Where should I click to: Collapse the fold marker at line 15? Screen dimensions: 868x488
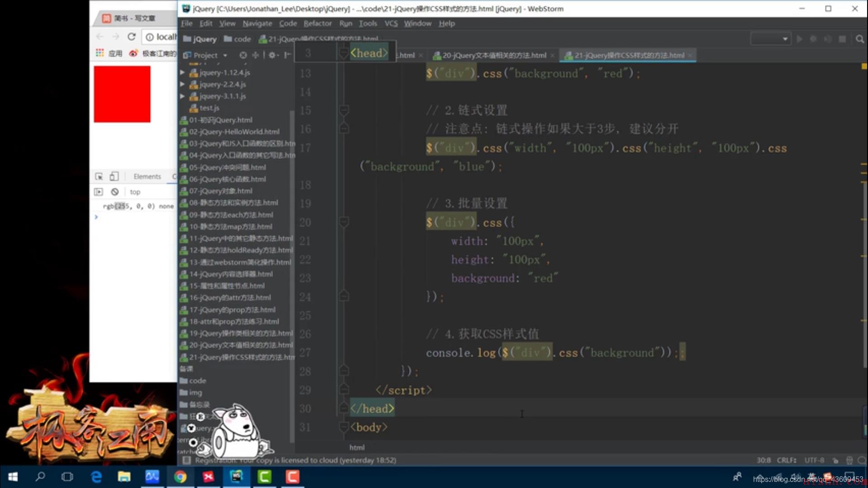point(344,110)
